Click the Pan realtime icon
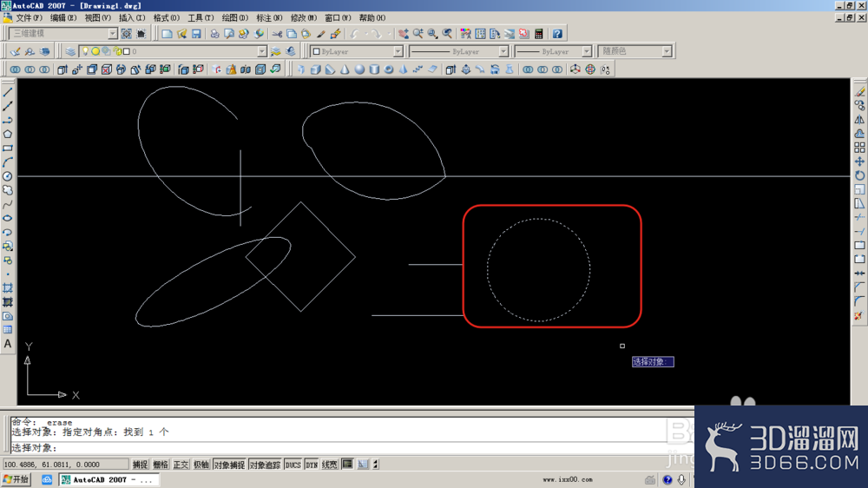 (404, 34)
